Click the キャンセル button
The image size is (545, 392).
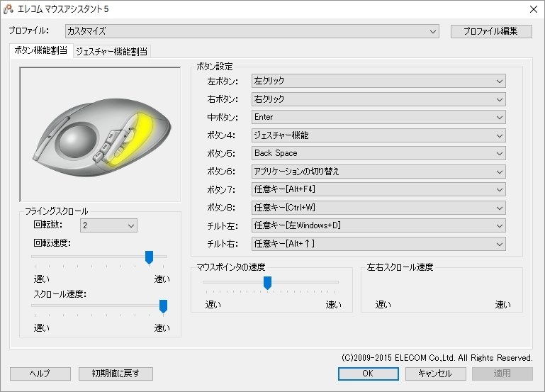(x=436, y=374)
